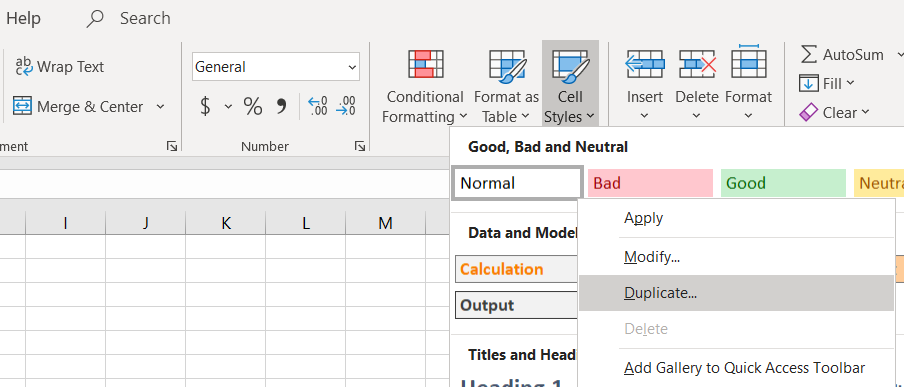Expand the Merge & Center dropdown arrow
The height and width of the screenshot is (387, 904).
160,107
